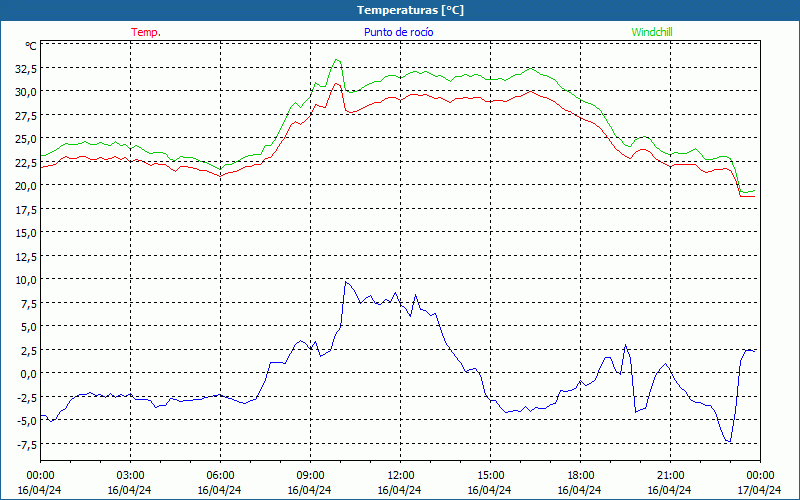Screen dimensions: 800x500
Task: Click the 09:00 time axis label
Action: 310,476
